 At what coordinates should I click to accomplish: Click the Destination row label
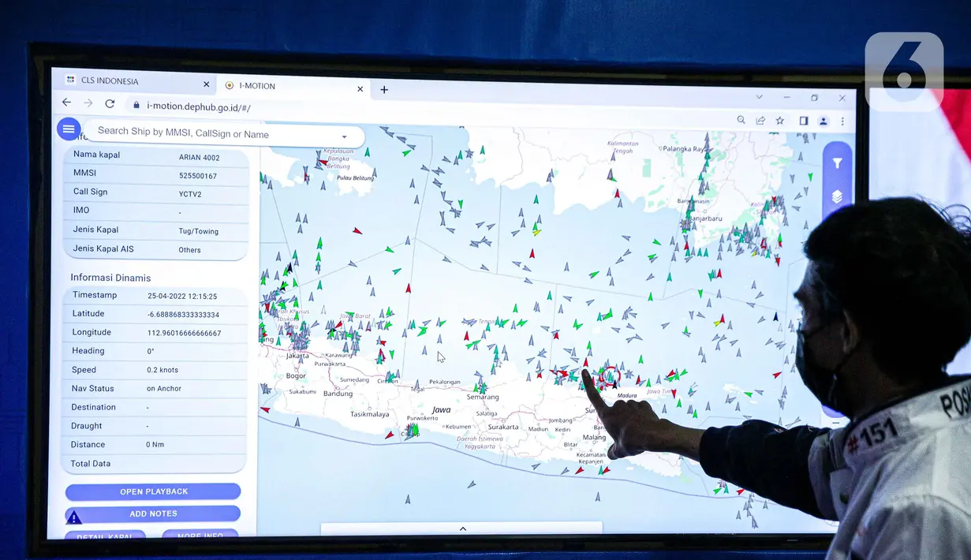pos(94,407)
